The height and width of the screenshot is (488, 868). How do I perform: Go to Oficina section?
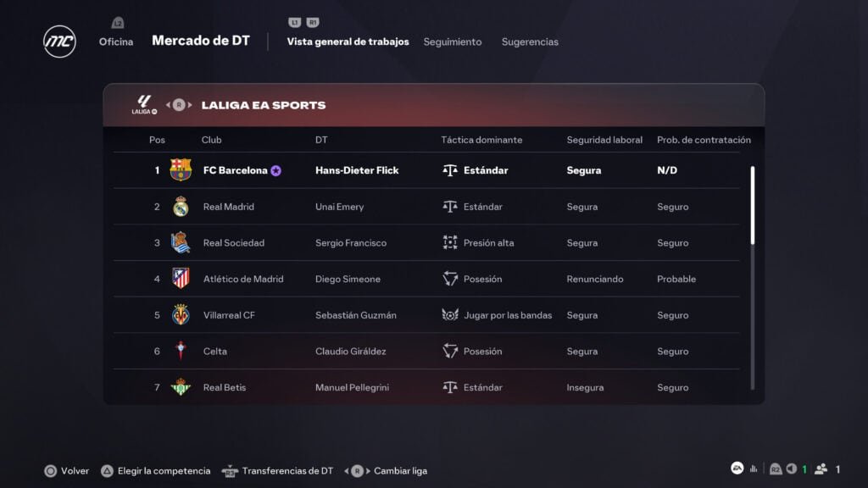click(115, 42)
